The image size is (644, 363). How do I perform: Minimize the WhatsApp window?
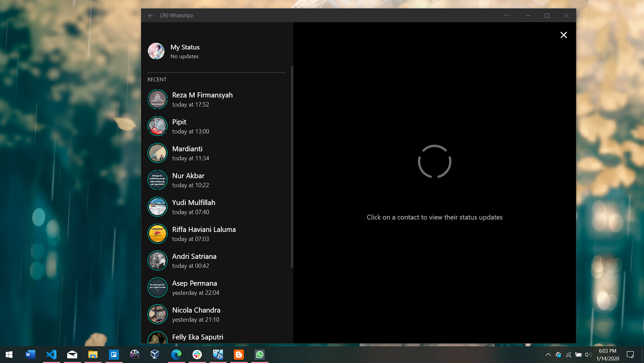[x=528, y=15]
